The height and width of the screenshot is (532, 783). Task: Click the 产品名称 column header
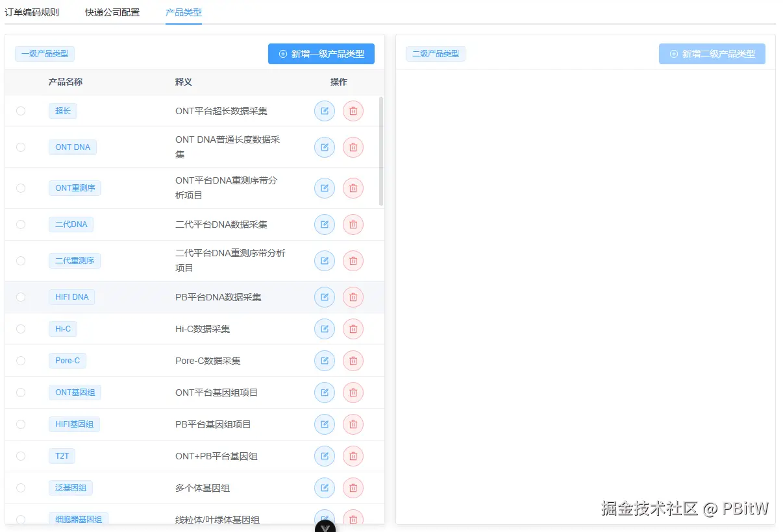(66, 82)
